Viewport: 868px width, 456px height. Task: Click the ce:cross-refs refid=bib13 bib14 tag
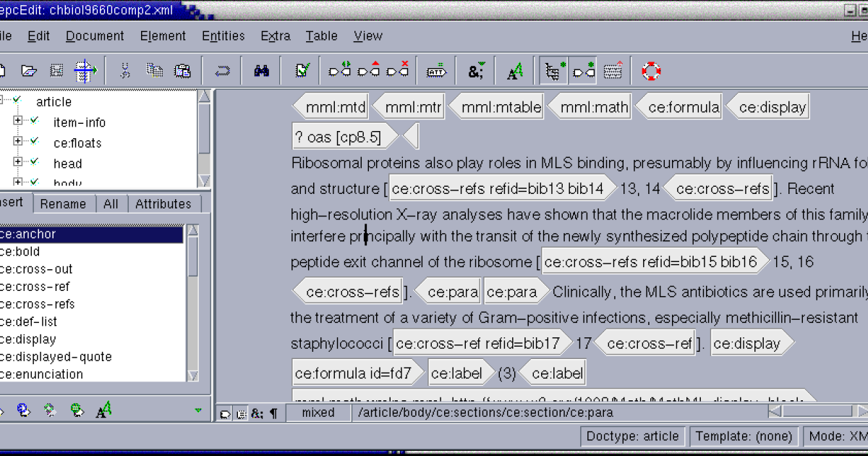click(501, 189)
